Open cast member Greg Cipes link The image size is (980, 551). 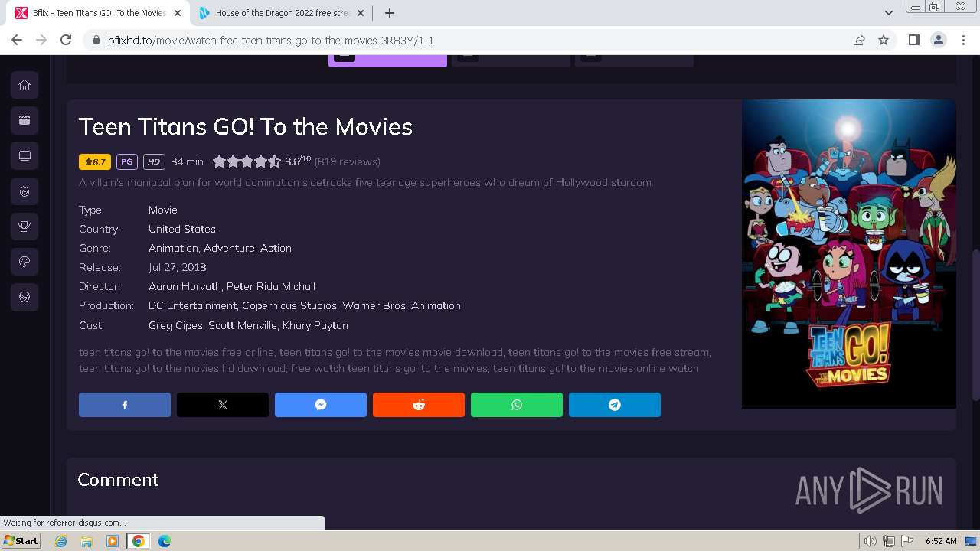pos(176,325)
